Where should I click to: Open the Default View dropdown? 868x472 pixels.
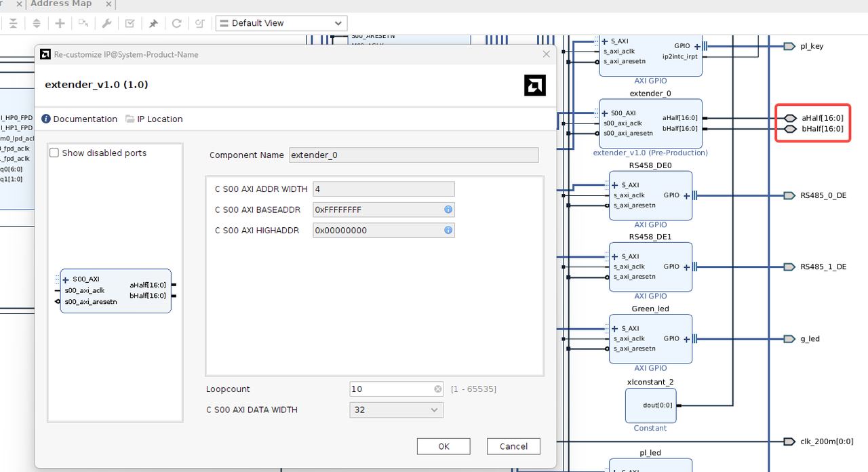tap(281, 23)
